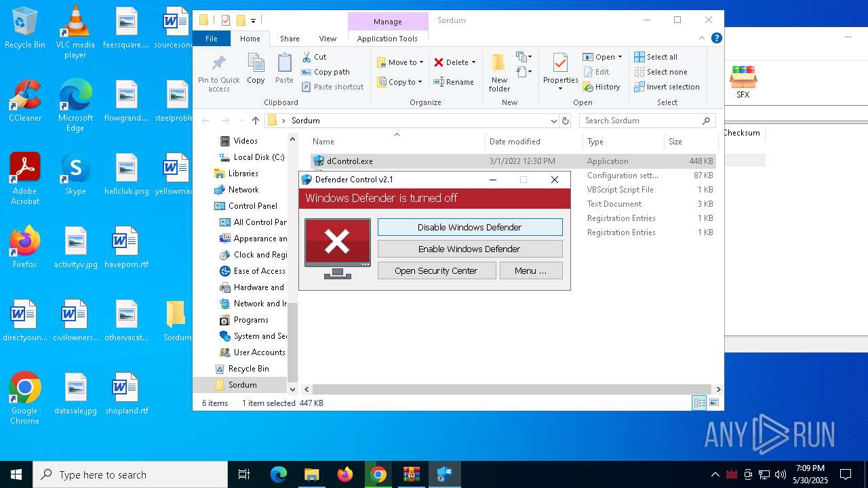
Task: Click the Paste ribbon icon
Action: 284,68
